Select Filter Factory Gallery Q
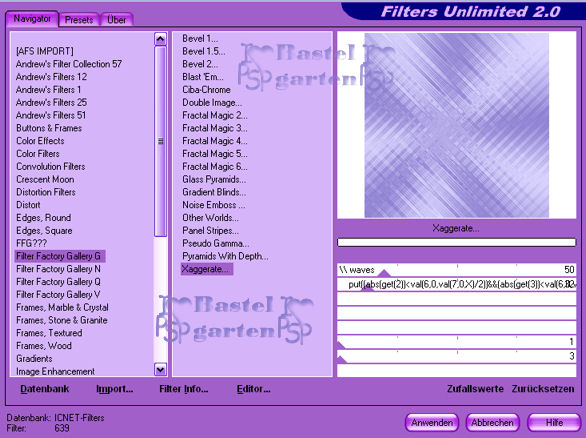The width and height of the screenshot is (586, 438). 58,282
